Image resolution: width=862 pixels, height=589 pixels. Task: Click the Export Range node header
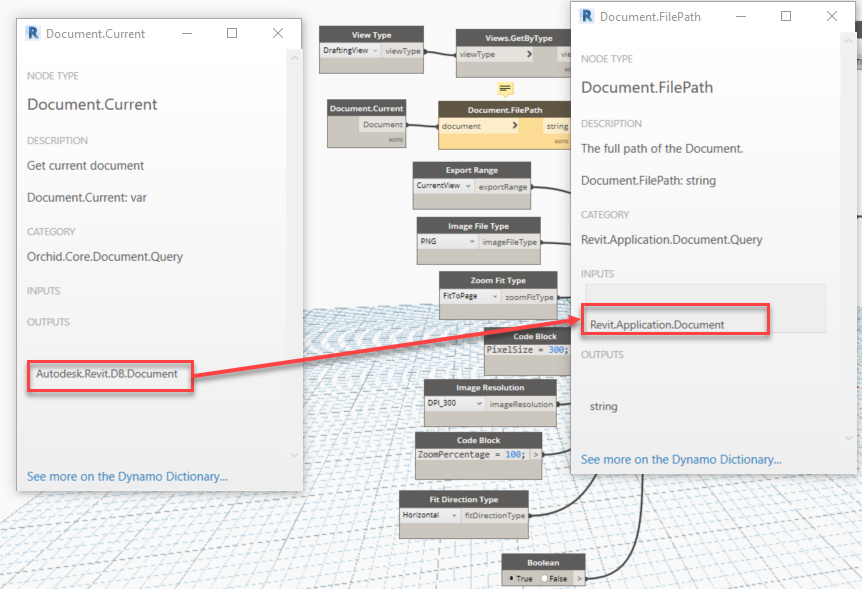[x=472, y=170]
